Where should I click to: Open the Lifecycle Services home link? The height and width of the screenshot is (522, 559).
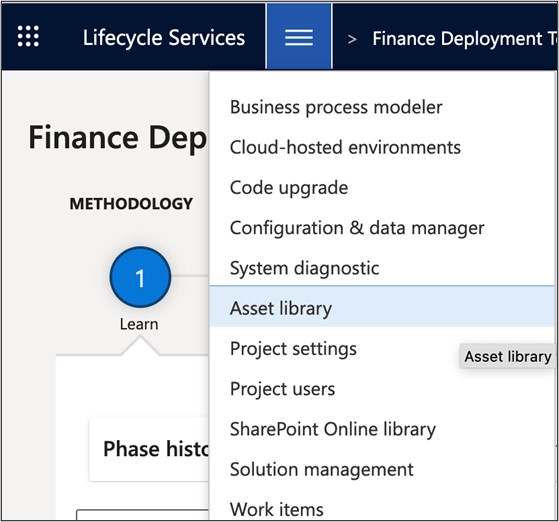164,37
